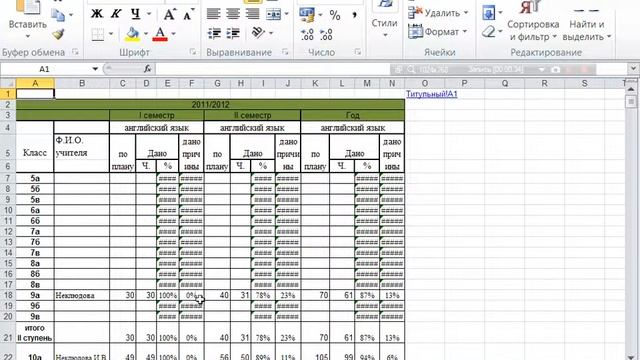Select column A header

[35, 83]
